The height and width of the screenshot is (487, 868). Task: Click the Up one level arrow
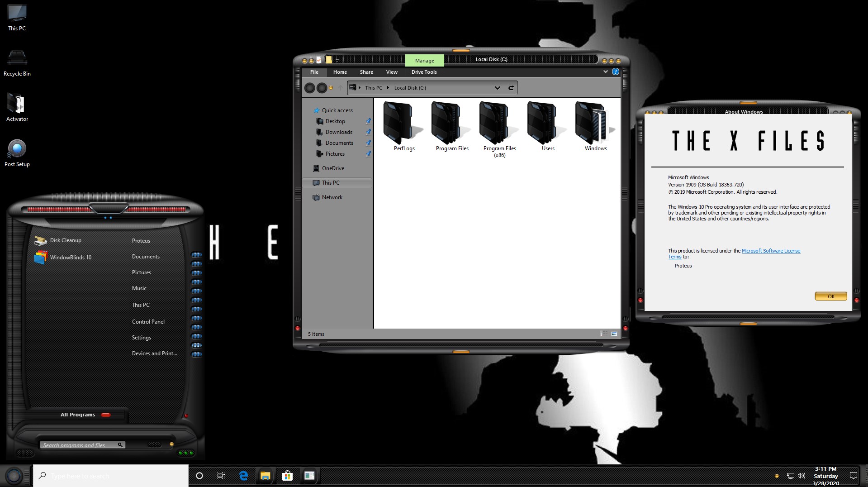click(340, 88)
